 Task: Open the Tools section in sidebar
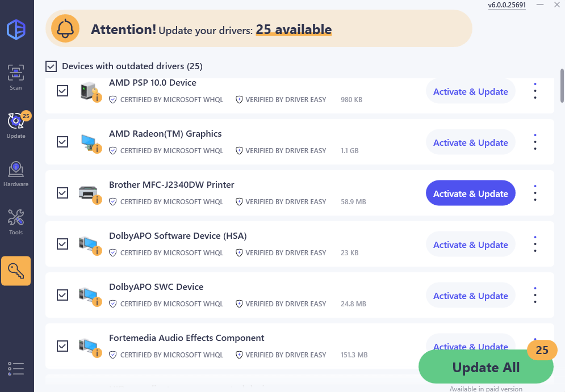click(x=16, y=222)
